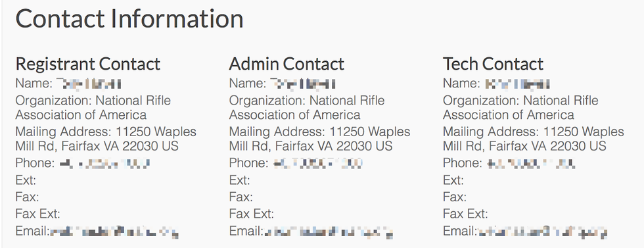
Task: Click the Ext label under Registrant Contact
Action: (x=26, y=180)
